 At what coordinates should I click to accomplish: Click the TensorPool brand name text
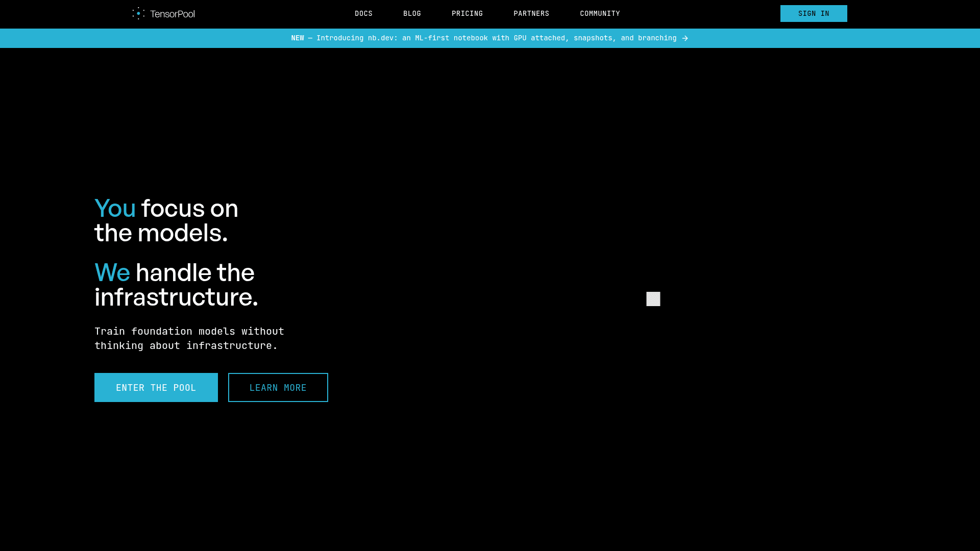pos(173,14)
